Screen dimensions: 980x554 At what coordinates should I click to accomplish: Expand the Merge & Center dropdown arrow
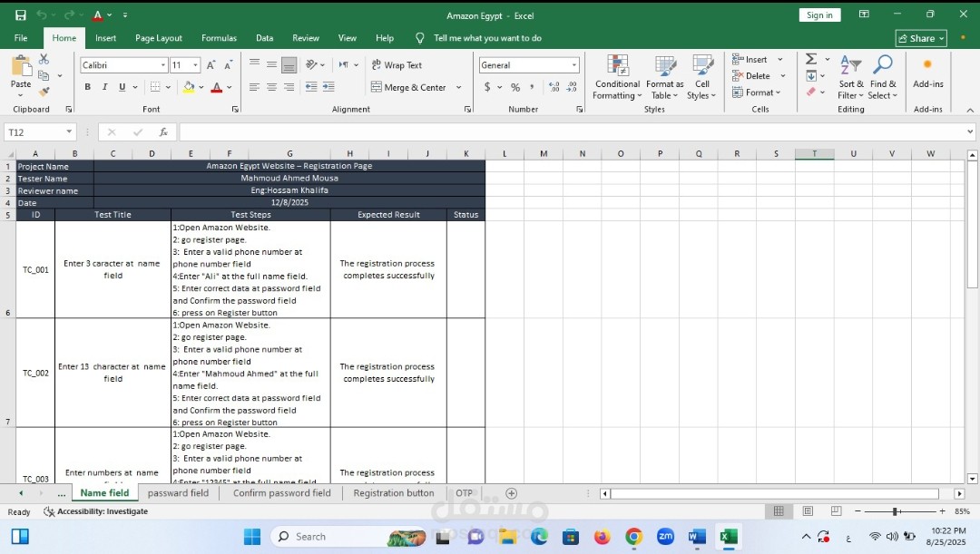[458, 88]
